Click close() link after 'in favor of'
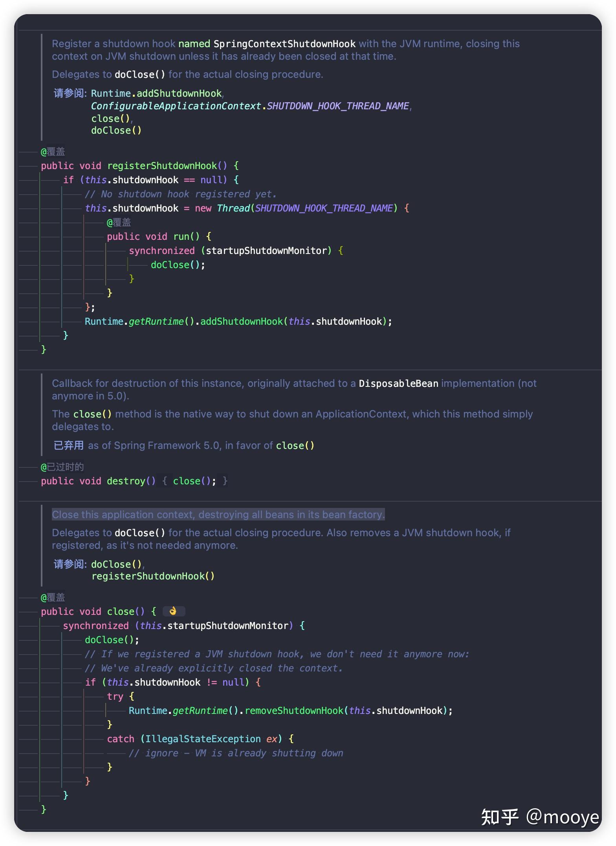Viewport: 616px width, 846px height. click(295, 445)
